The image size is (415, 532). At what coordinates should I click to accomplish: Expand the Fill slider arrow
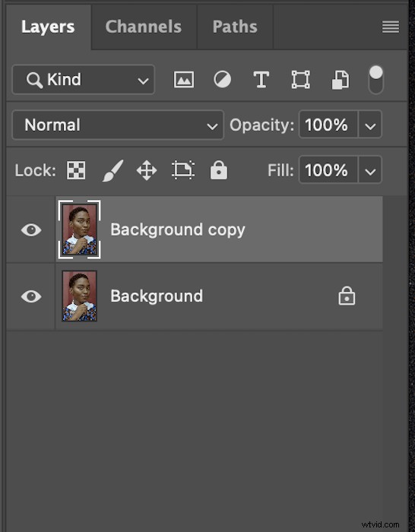(x=370, y=170)
